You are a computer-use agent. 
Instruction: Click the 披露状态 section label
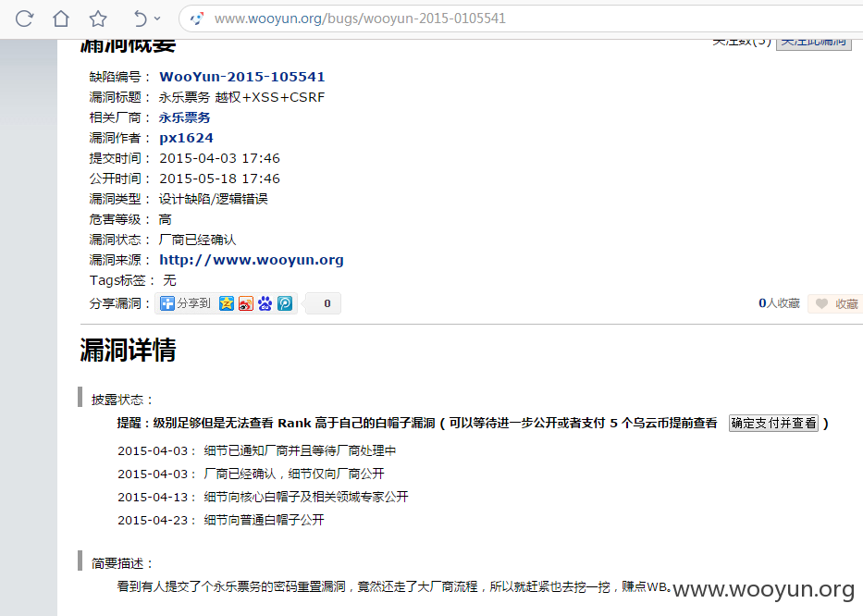122,400
